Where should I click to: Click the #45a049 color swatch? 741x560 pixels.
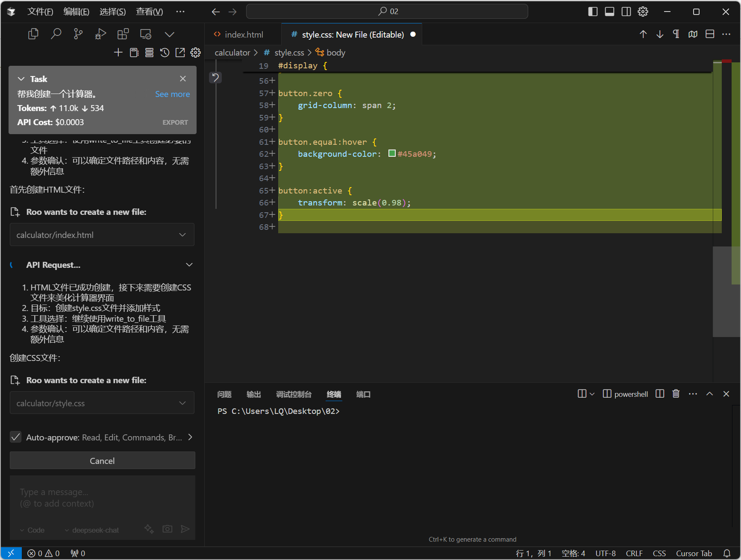392,153
